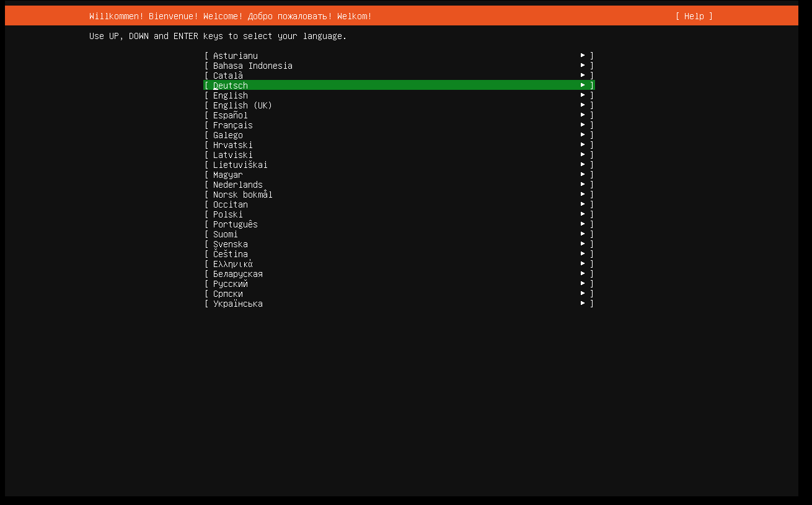
Task: Click the arrow beside Português
Action: click(583, 224)
